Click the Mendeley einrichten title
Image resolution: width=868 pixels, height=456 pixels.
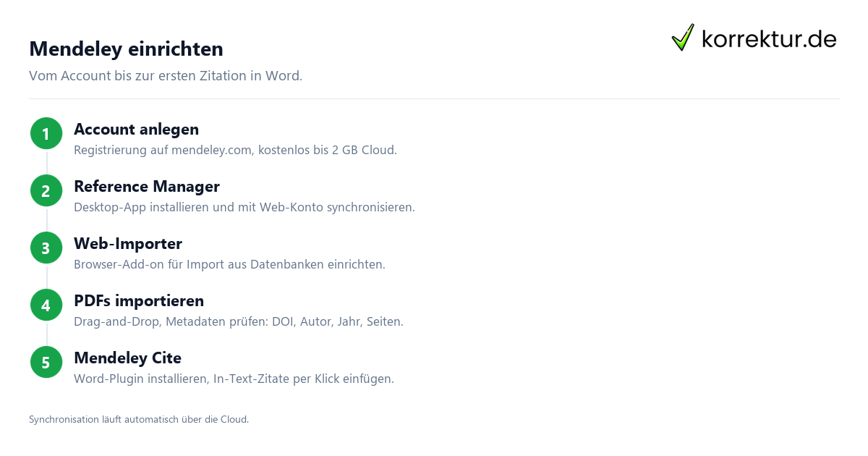point(126,48)
